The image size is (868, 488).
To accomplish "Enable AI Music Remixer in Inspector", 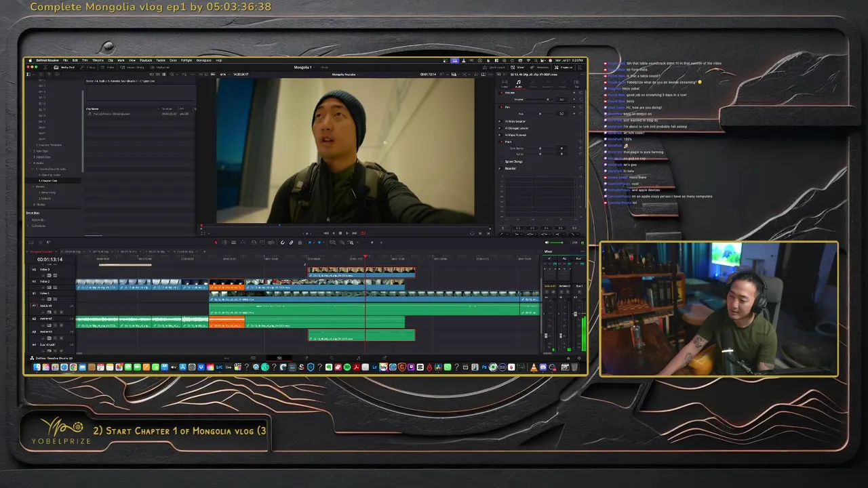I will (500, 135).
